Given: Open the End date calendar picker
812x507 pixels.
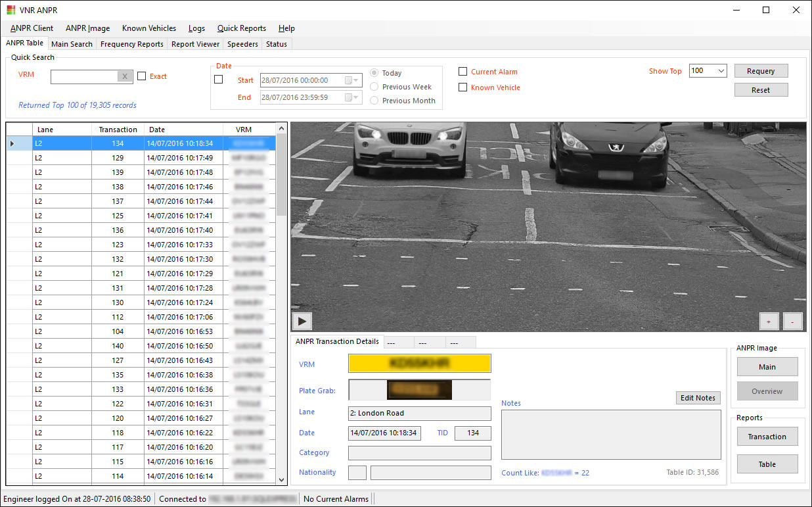Looking at the screenshot, I should coord(352,97).
